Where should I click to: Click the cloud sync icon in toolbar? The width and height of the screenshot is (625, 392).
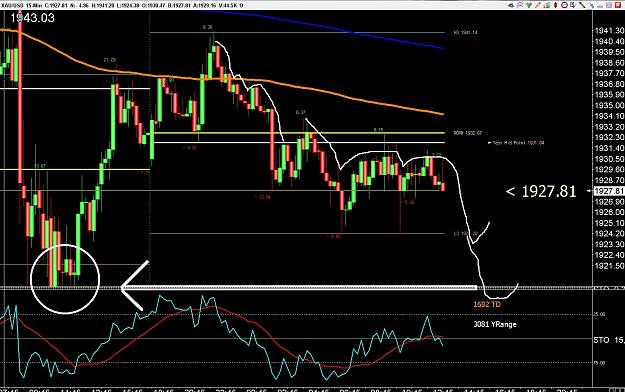click(511, 5)
